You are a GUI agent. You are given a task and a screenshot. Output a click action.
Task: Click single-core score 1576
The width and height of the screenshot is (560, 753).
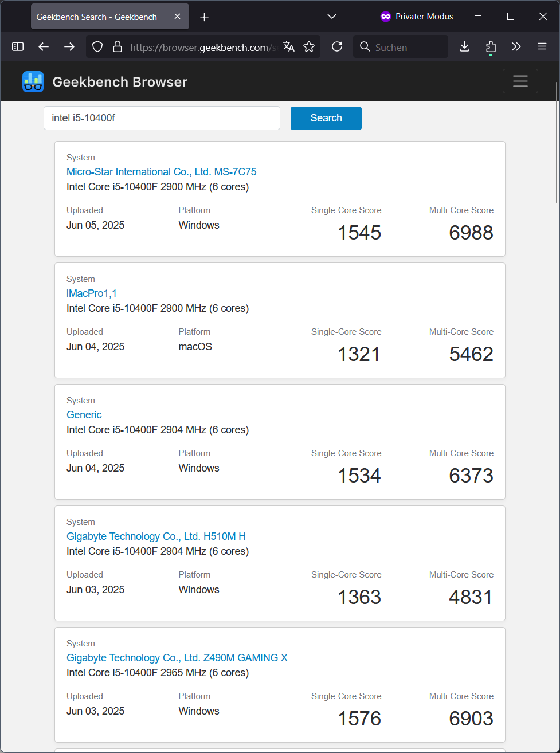point(359,719)
